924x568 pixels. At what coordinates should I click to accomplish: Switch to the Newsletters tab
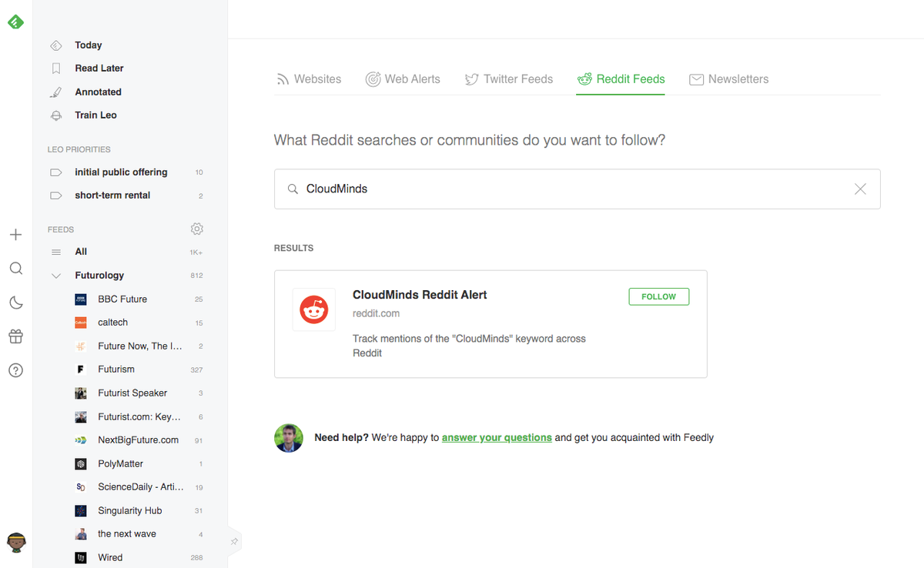point(728,79)
